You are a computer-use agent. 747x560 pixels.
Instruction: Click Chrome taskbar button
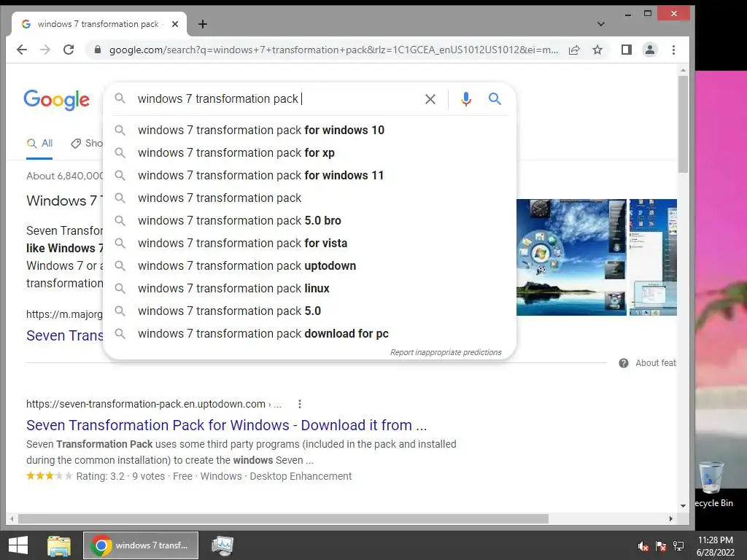click(141, 545)
